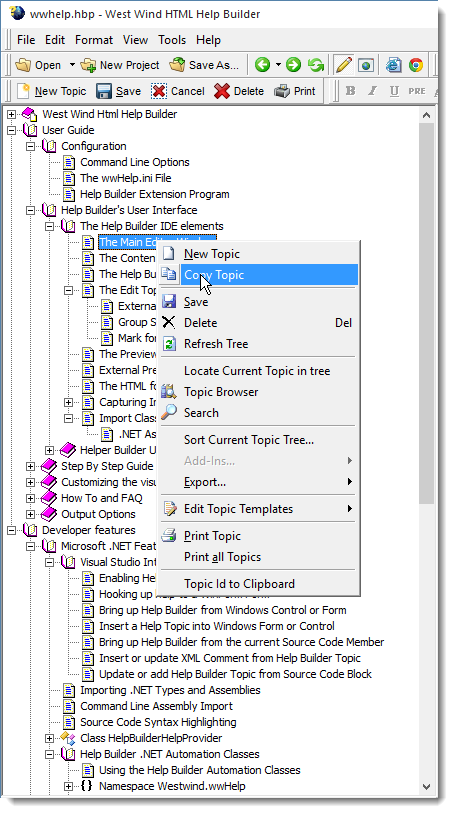The height and width of the screenshot is (813, 453).
Task: Click the PRE formatting icon
Action: (417, 91)
